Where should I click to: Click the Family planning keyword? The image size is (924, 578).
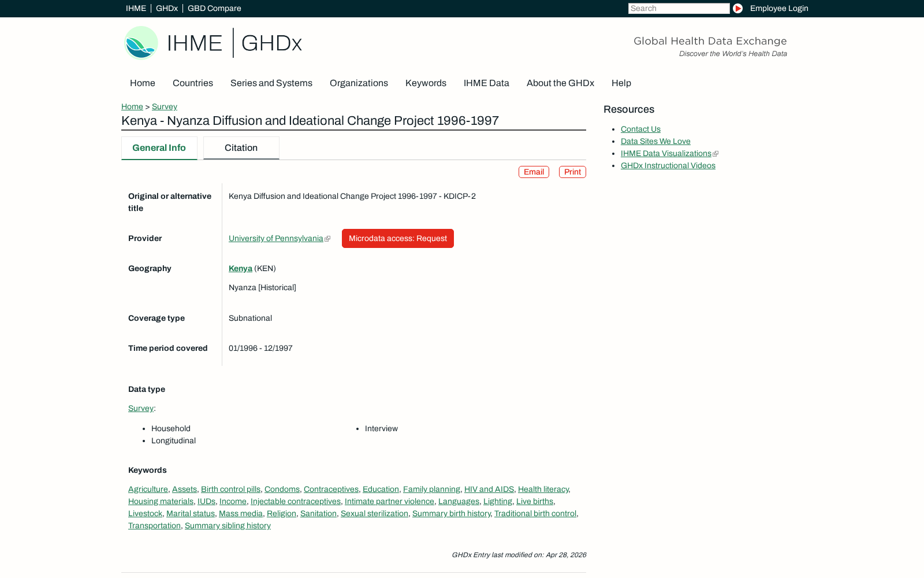pos(431,489)
